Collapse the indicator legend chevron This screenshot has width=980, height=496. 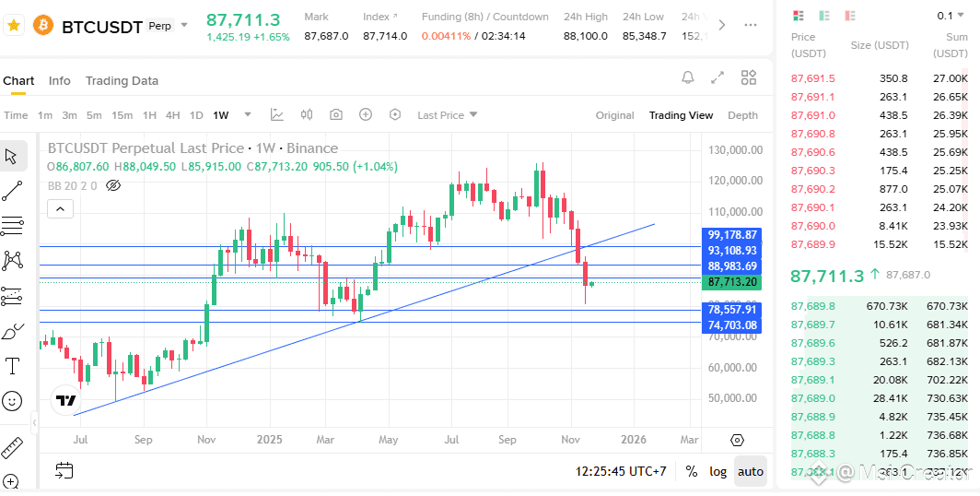click(61, 209)
